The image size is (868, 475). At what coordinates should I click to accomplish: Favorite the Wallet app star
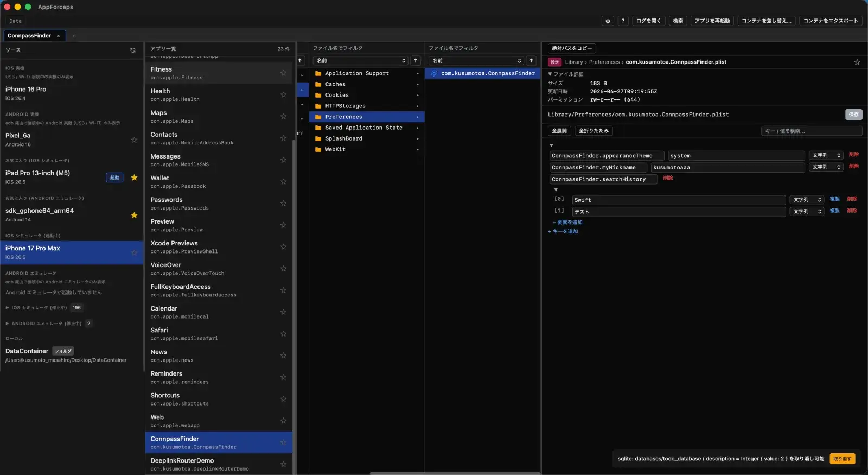coord(283,181)
